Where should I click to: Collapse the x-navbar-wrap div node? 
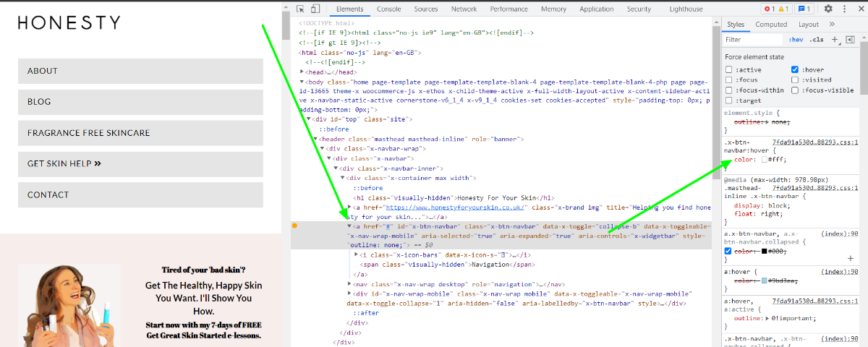(322, 148)
